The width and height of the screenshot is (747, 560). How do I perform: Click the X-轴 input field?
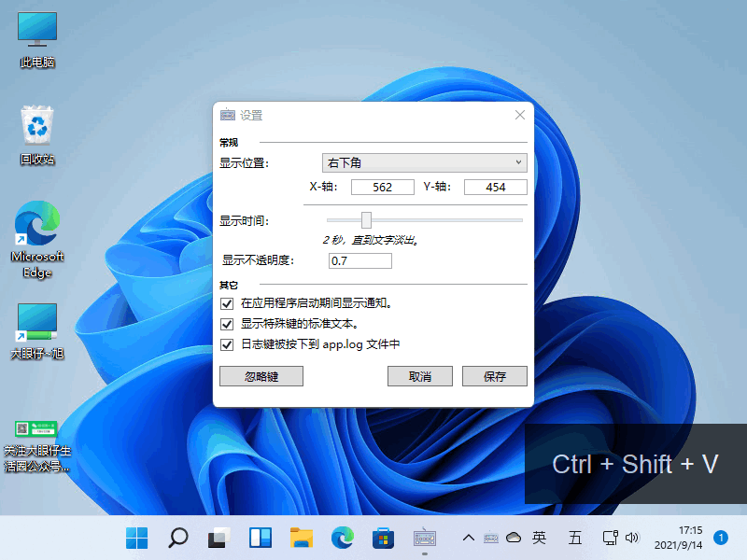pos(383,188)
